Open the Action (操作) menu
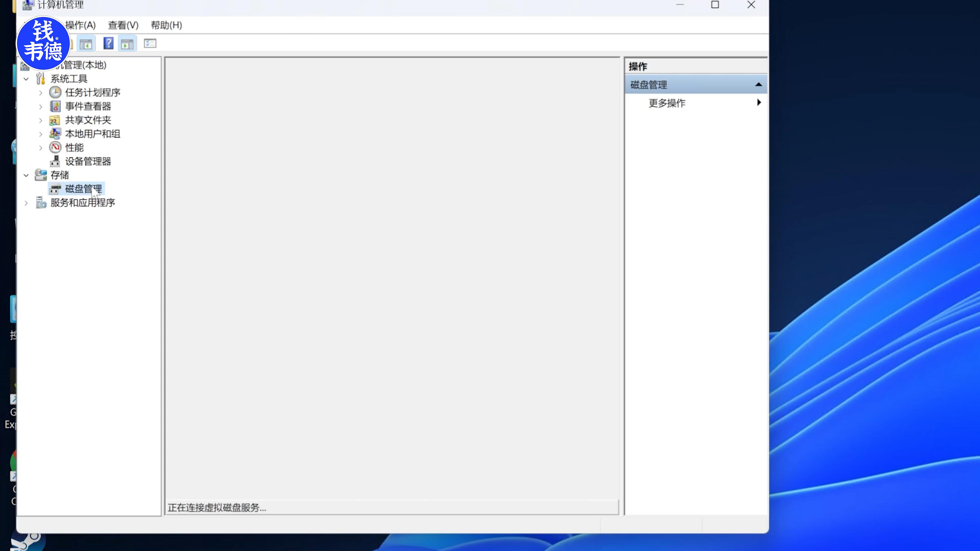Image resolution: width=980 pixels, height=551 pixels. point(80,25)
